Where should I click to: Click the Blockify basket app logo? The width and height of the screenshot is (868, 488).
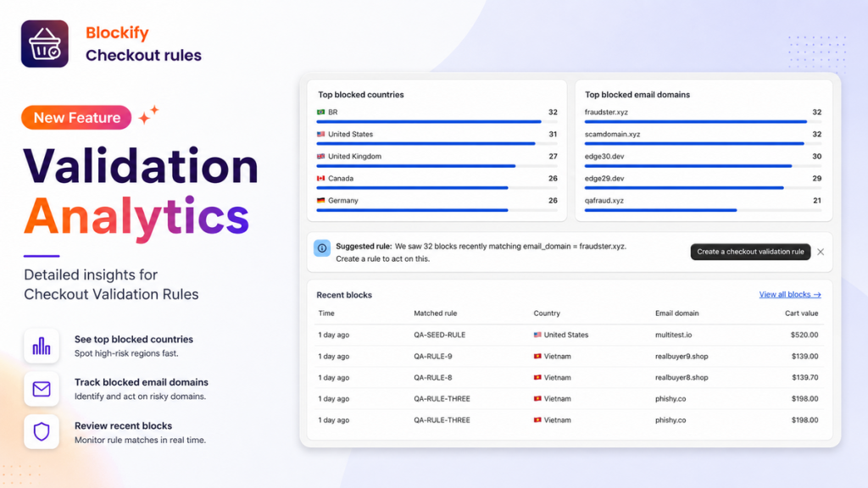click(x=45, y=44)
